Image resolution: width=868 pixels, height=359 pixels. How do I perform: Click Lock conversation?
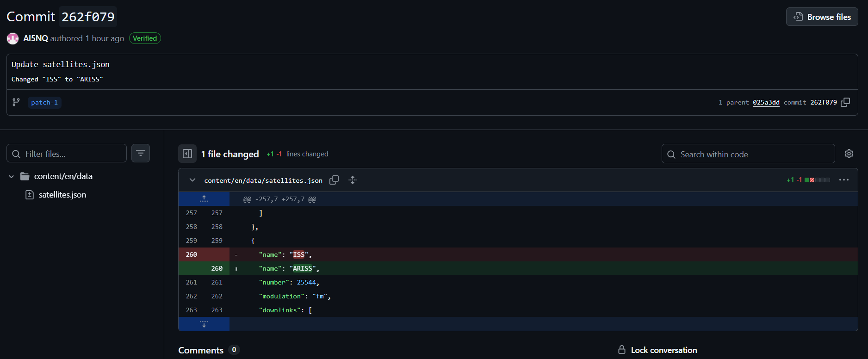pos(658,350)
